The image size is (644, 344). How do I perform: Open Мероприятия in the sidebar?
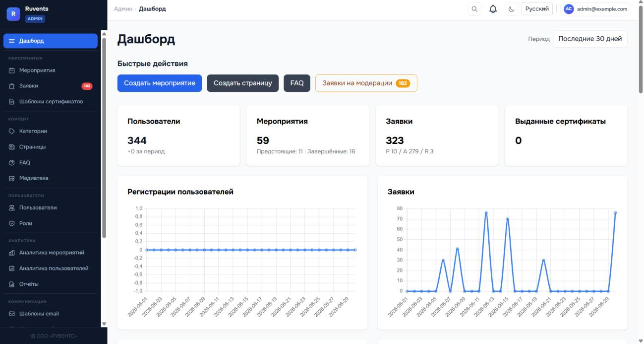pos(50,70)
